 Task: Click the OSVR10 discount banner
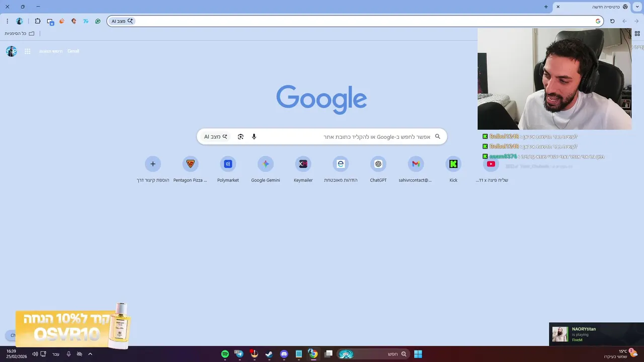coord(73,326)
